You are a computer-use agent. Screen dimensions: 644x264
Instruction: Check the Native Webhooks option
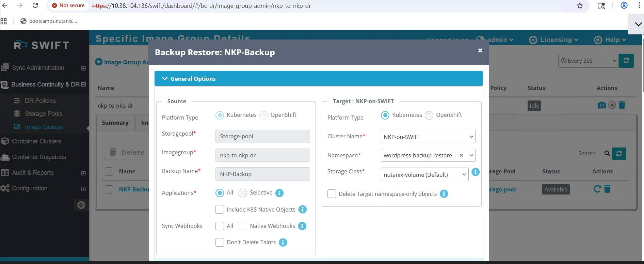243,226
